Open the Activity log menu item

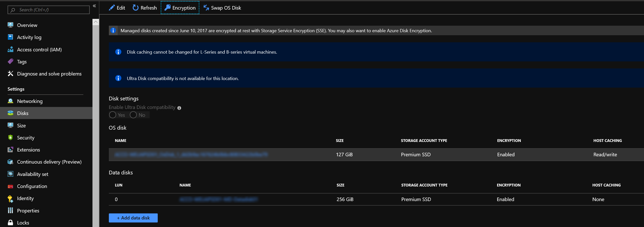coord(29,37)
